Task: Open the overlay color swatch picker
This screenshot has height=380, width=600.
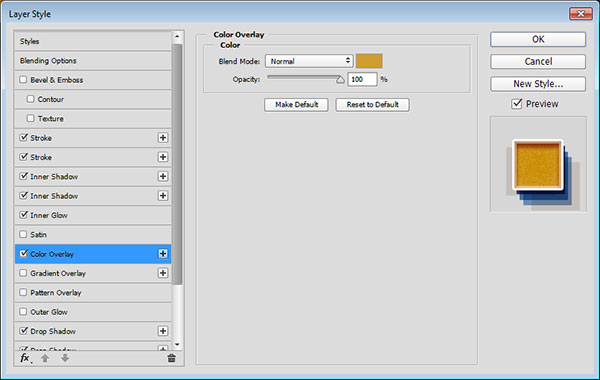Action: [369, 61]
